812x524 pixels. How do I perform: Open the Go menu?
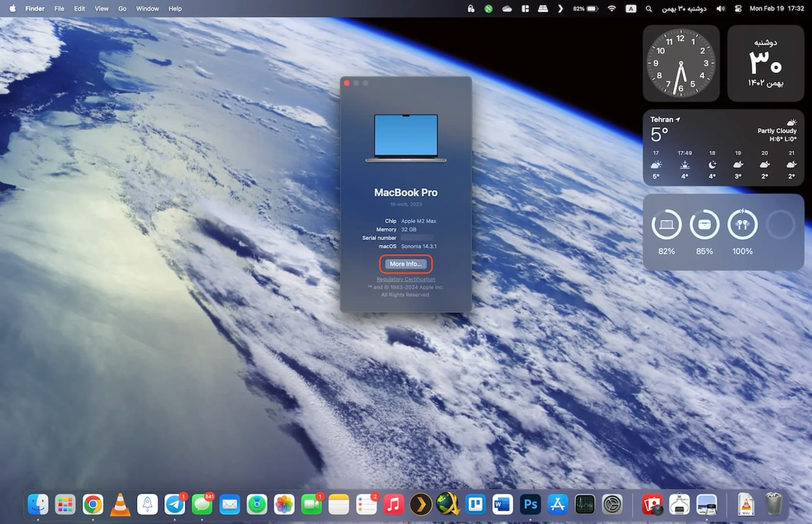[122, 8]
